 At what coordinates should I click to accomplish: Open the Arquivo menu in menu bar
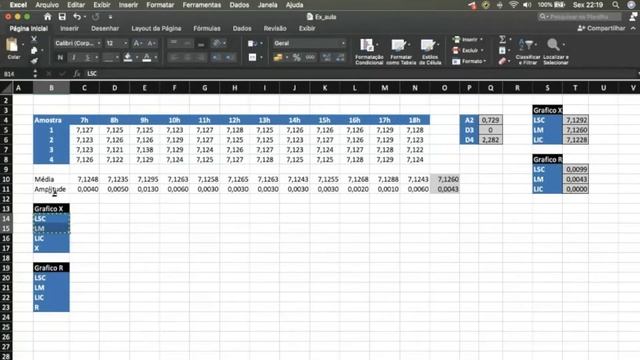(x=47, y=5)
